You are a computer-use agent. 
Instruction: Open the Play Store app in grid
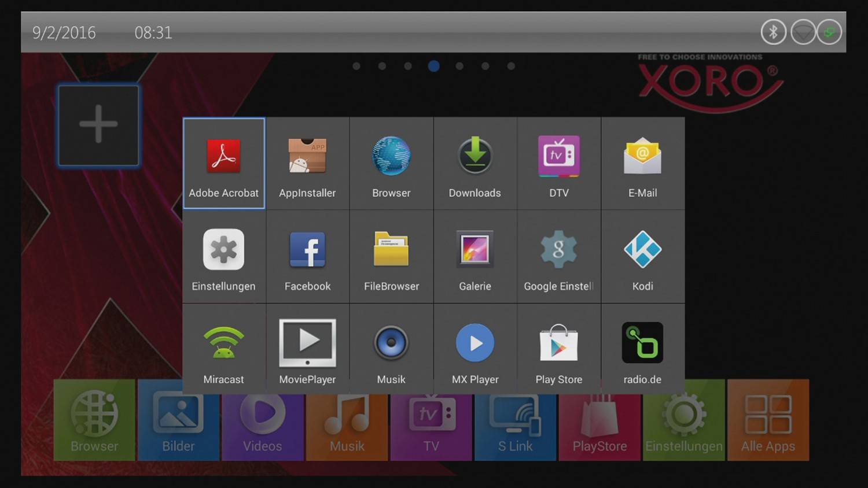point(559,349)
